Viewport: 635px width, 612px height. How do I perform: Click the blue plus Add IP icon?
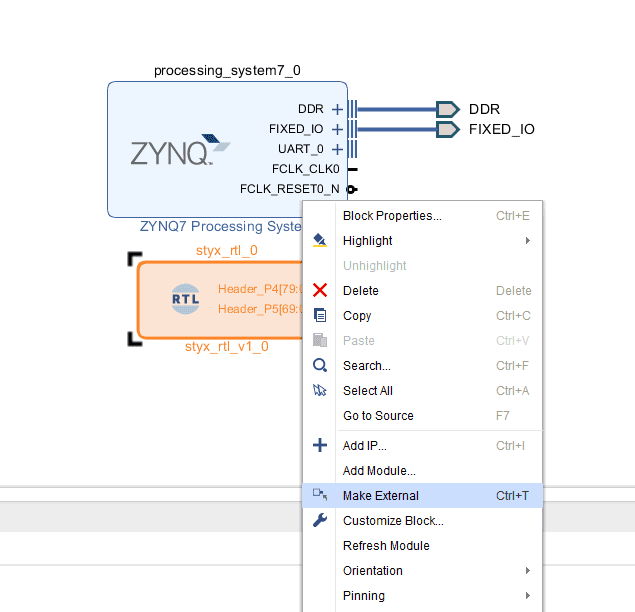(320, 446)
